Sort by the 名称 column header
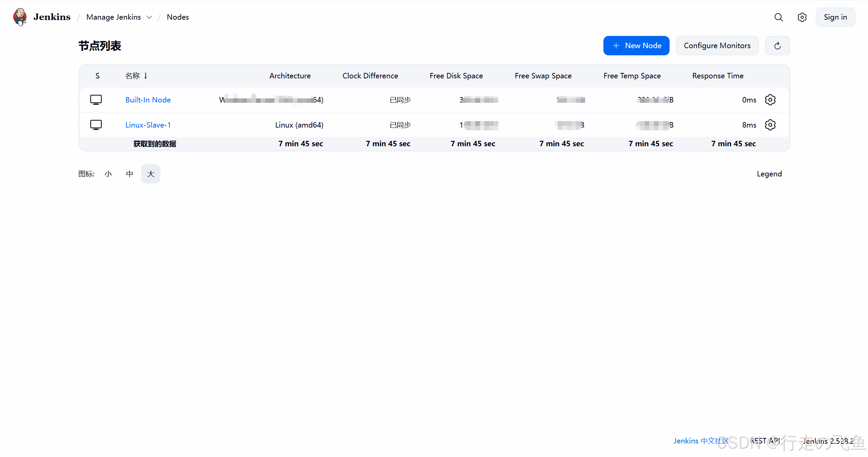 [x=136, y=76]
